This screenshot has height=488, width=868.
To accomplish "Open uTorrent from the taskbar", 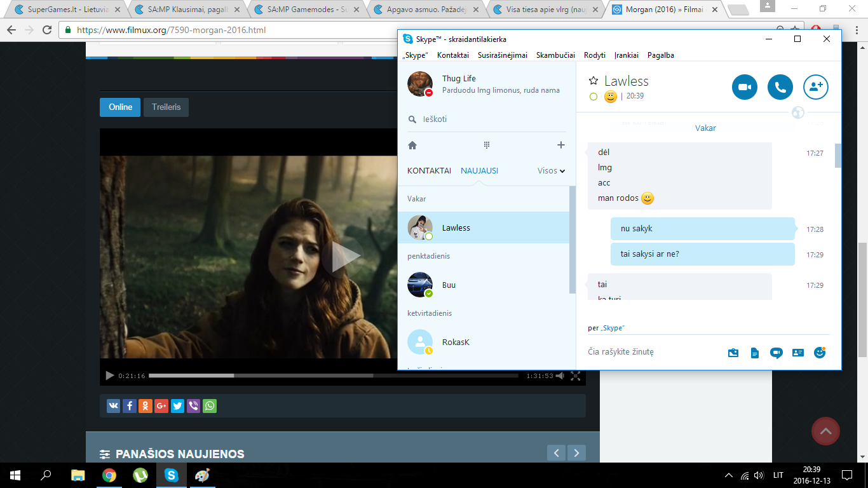I will [x=140, y=475].
